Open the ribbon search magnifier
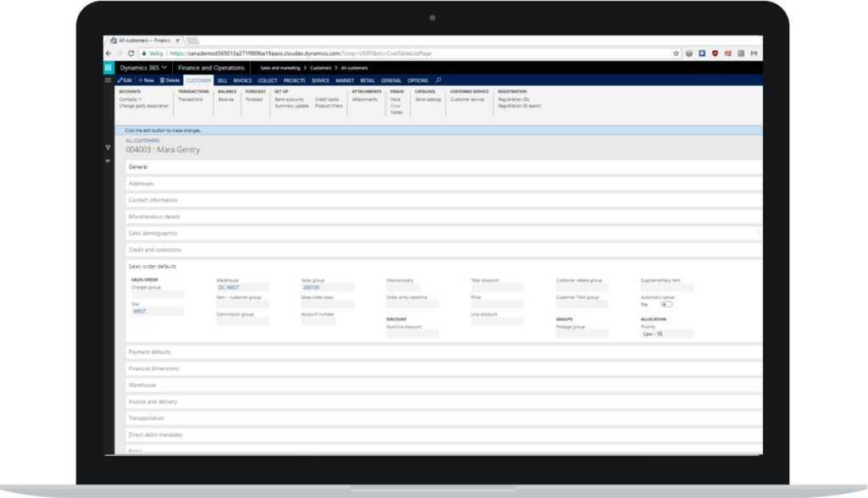 (x=437, y=80)
